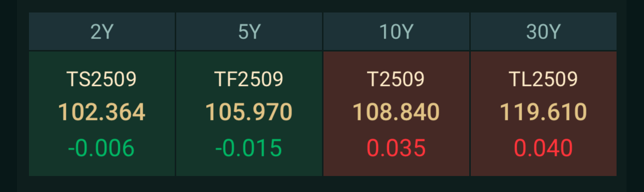Viewport: 644px width, 192px height.
Task: Click the TS2509 contract name
Action: pyautogui.click(x=102, y=79)
